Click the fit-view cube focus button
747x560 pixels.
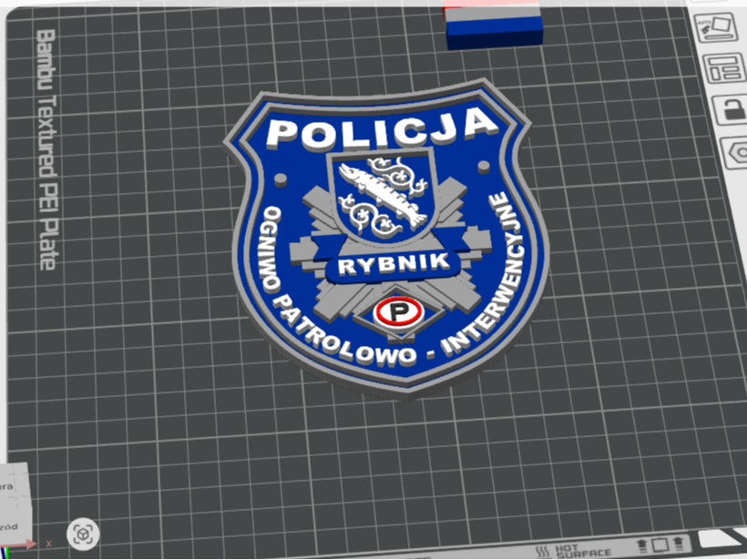click(84, 534)
